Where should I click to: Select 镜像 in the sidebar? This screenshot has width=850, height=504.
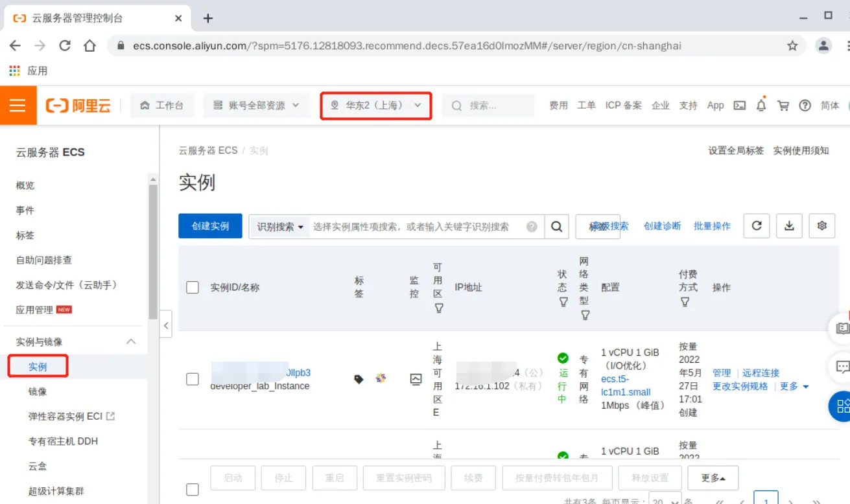pos(38,391)
